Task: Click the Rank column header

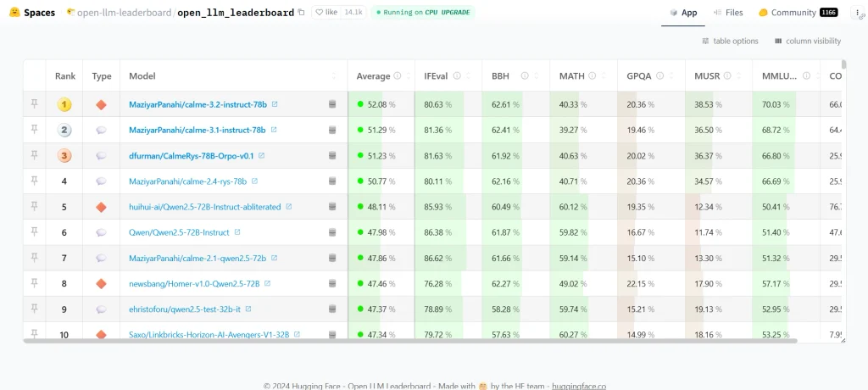Action: [x=64, y=76]
